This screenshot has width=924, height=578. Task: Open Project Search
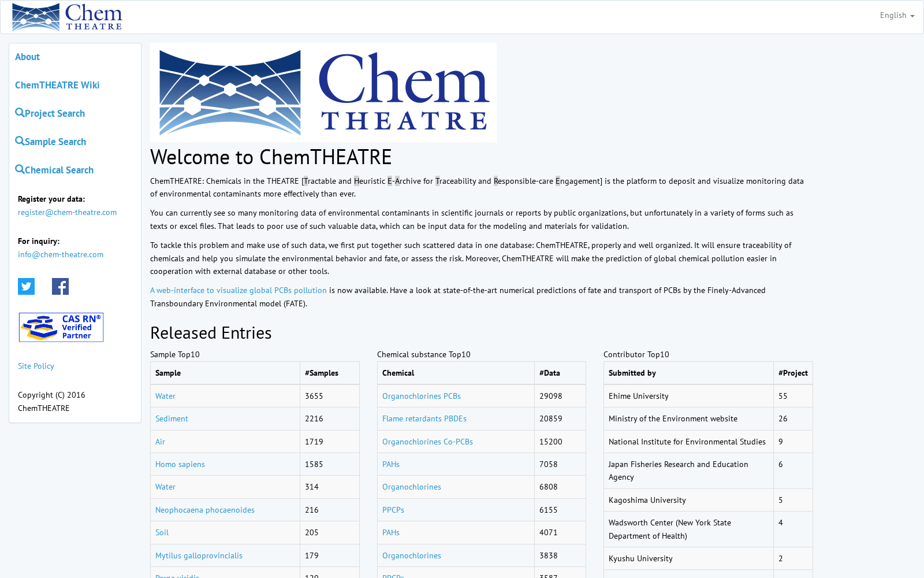pyautogui.click(x=50, y=113)
